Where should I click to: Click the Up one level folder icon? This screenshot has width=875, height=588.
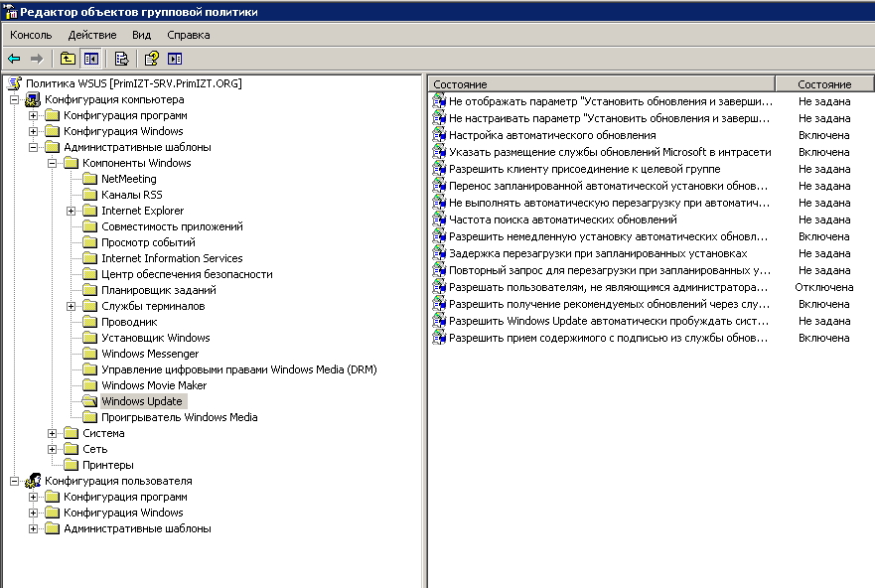pos(68,59)
